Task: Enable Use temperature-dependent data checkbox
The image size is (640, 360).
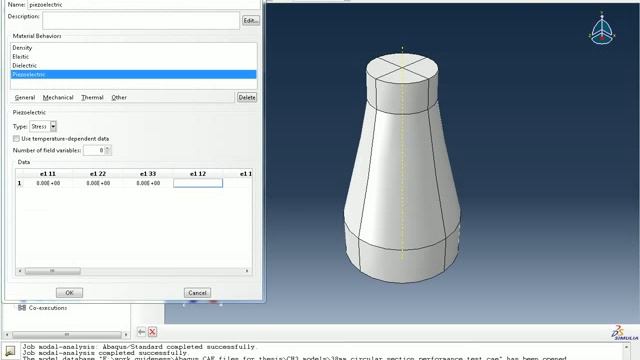Action: point(16,139)
